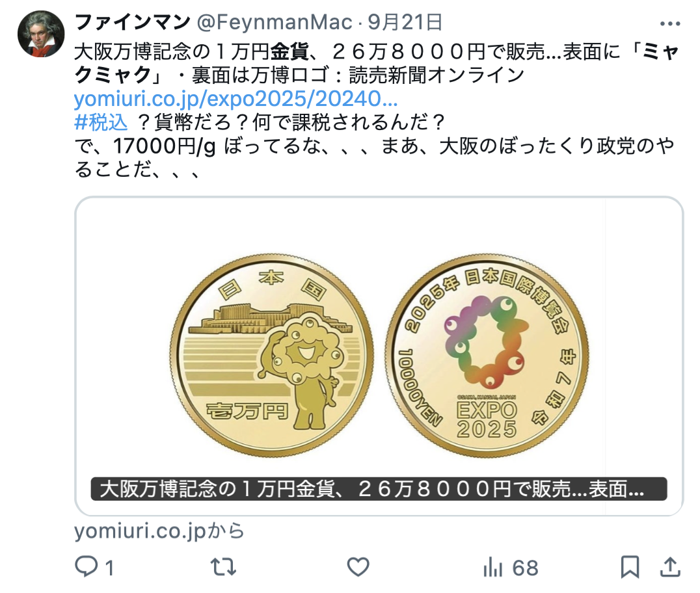The width and height of the screenshot is (700, 593).
Task: Click the reply count number 1
Action: (x=109, y=568)
